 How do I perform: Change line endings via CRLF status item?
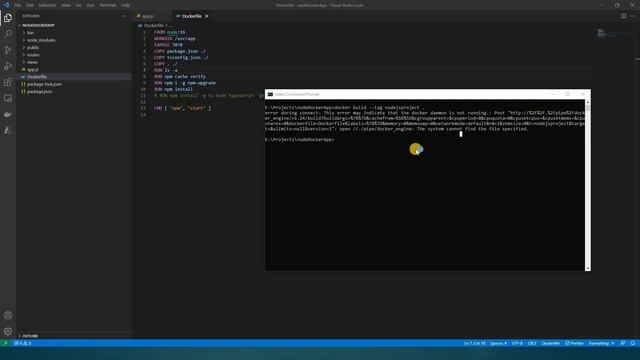pos(532,343)
